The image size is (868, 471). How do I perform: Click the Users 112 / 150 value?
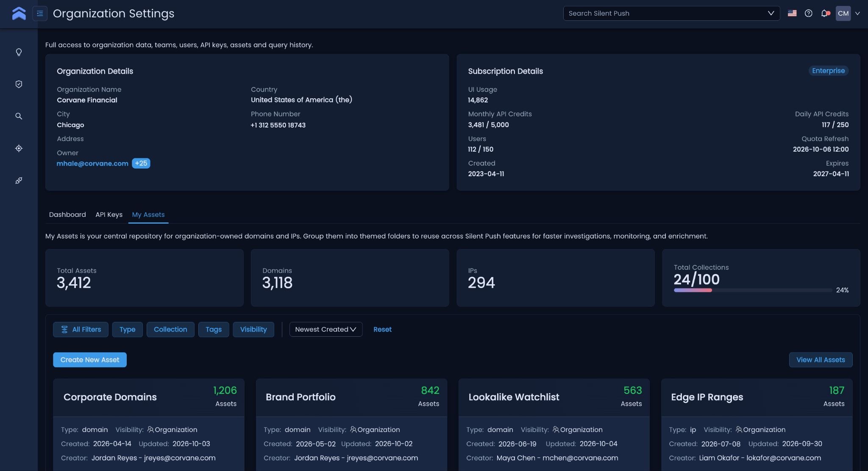click(x=481, y=149)
